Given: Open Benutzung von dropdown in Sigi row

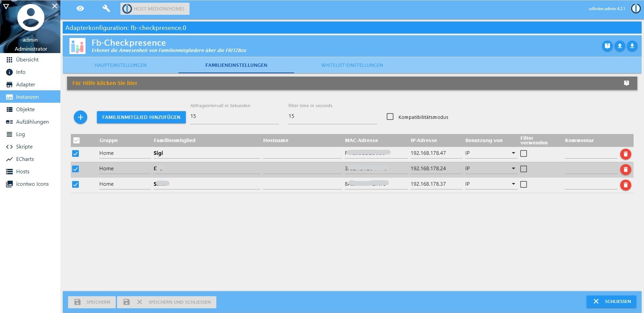Looking at the screenshot, I should click(x=491, y=153).
